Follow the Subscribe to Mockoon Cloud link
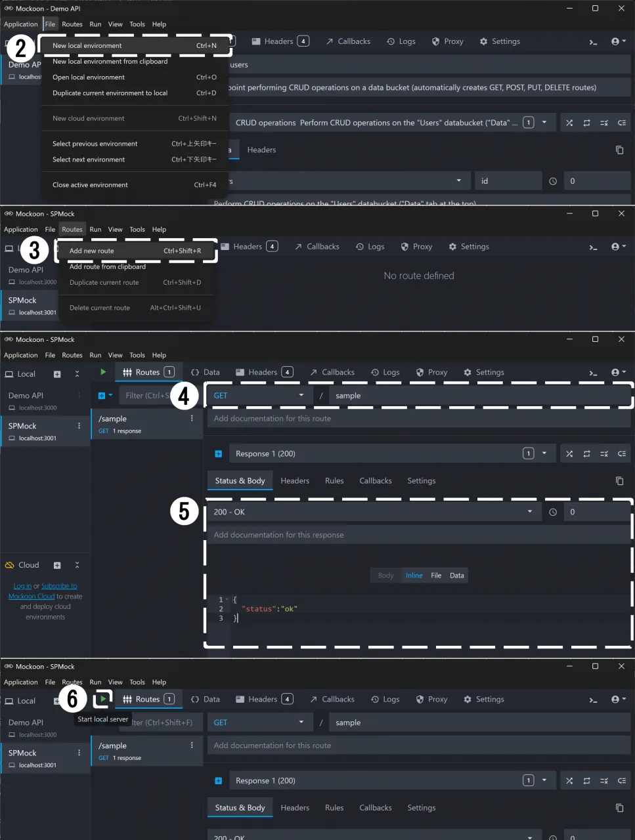Image resolution: width=635 pixels, height=840 pixels. tap(58, 586)
